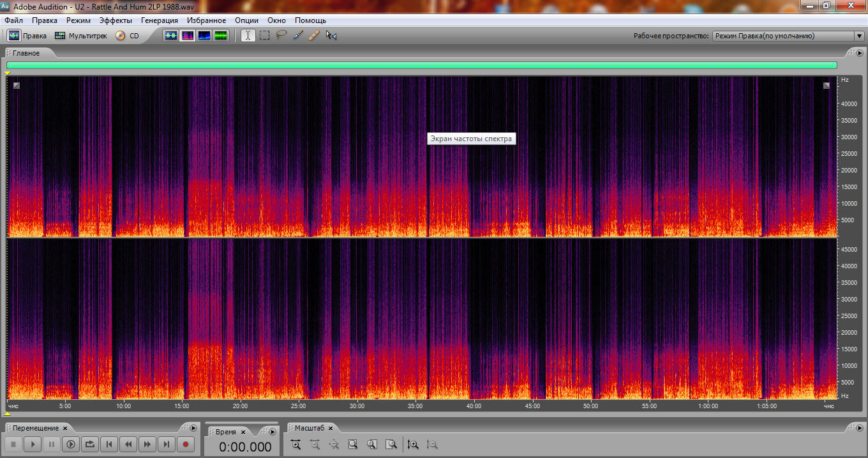
Task: Click the top-left spectral corner handle
Action: point(17,85)
